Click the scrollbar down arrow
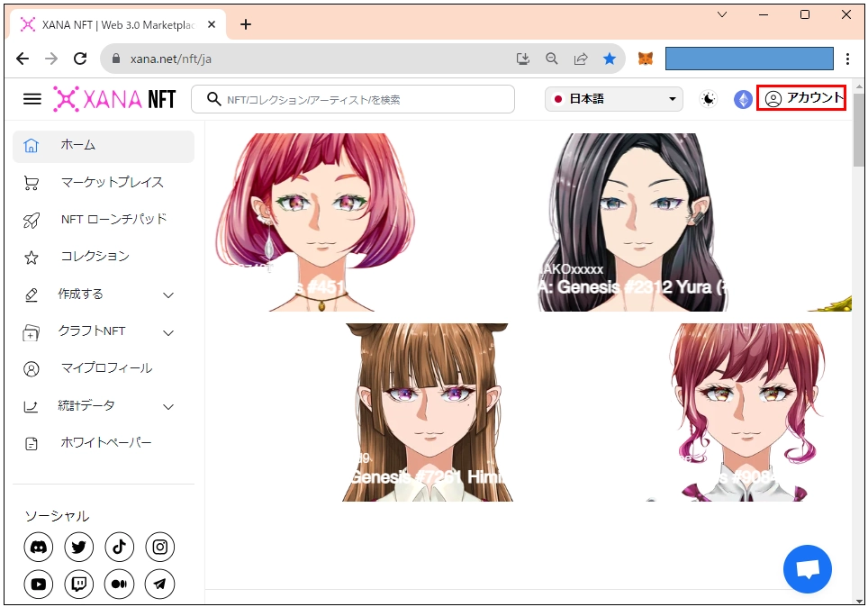This screenshot has height=607, width=868. pyautogui.click(x=859, y=601)
